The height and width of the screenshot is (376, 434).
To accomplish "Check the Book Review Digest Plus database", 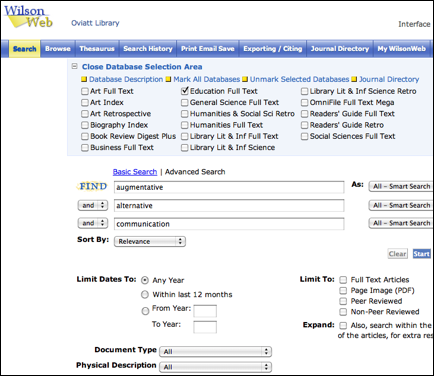I will (85, 137).
